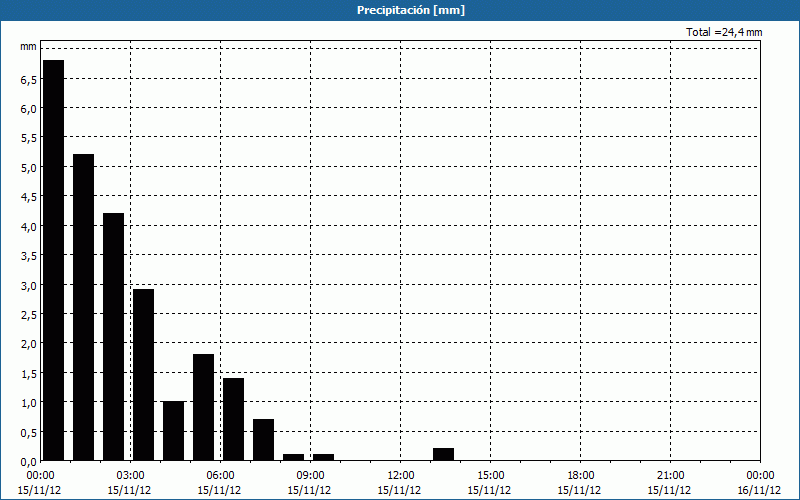
Task: Select the 5,5 y-axis value
Action: pyautogui.click(x=29, y=138)
